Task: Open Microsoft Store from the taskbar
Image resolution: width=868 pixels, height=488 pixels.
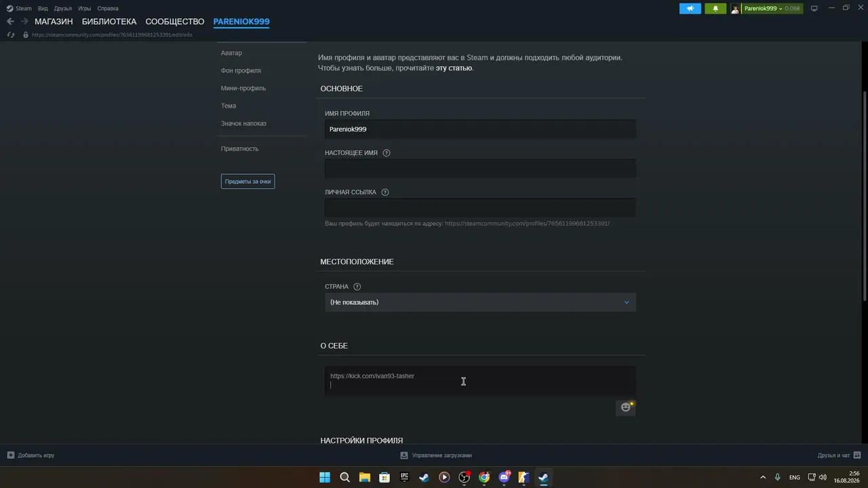Action: point(384,477)
